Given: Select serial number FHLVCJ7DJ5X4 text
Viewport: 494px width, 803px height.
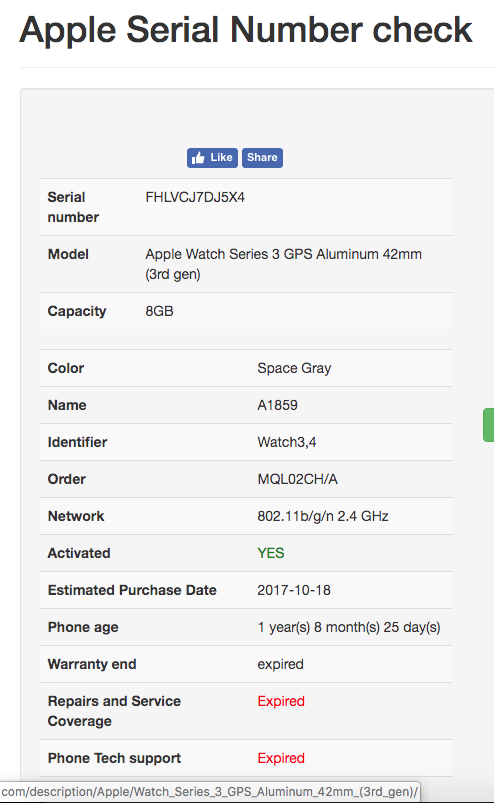Looking at the screenshot, I should pos(195,197).
